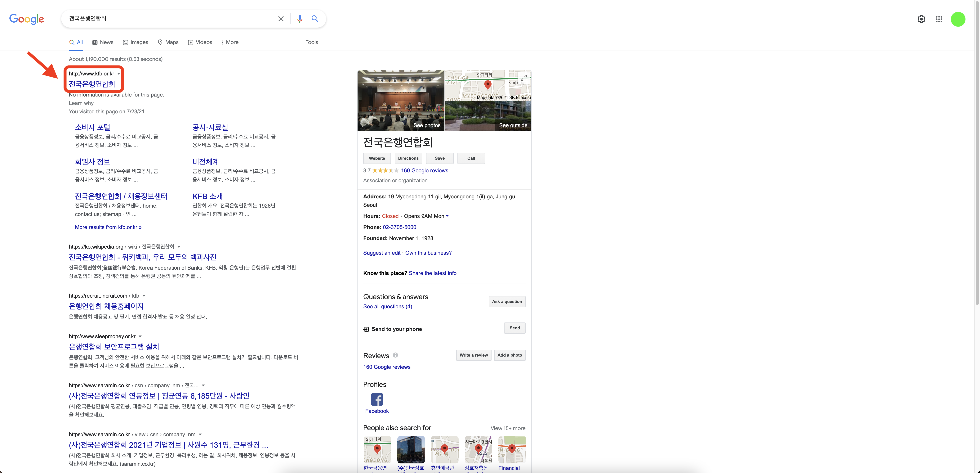The image size is (980, 473).
Task: Open the Facebook profile icon
Action: tap(377, 399)
